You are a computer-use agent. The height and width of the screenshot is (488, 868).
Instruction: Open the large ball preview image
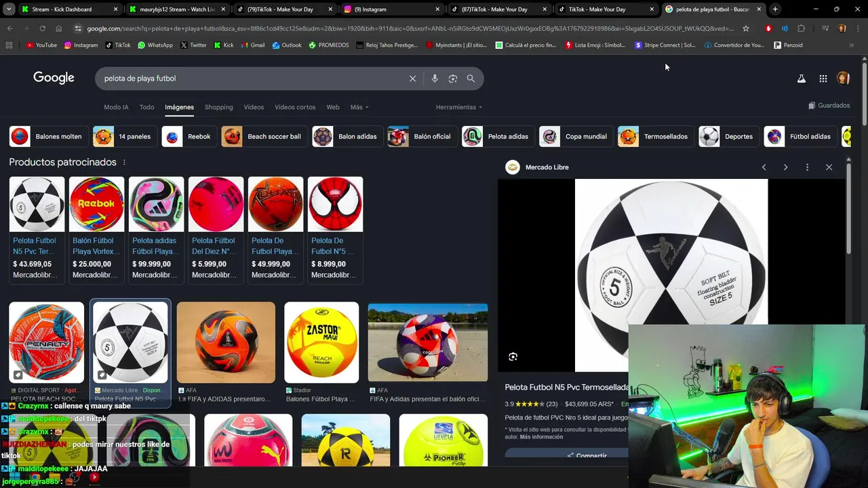(x=671, y=275)
